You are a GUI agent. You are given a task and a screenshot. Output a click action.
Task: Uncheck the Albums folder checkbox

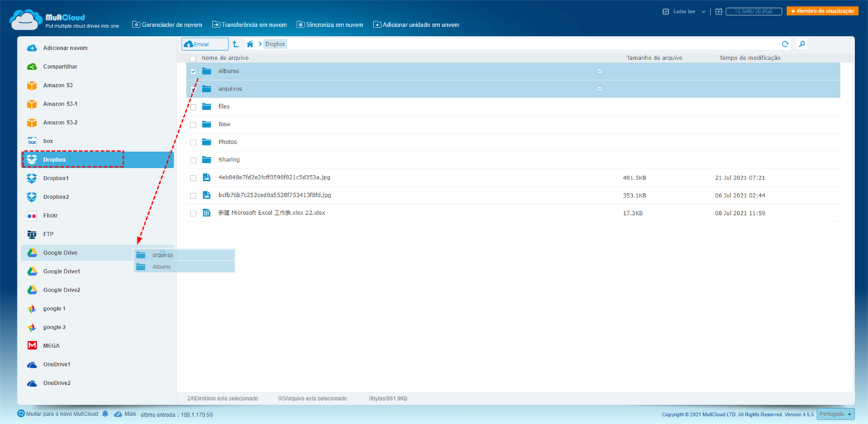(193, 72)
